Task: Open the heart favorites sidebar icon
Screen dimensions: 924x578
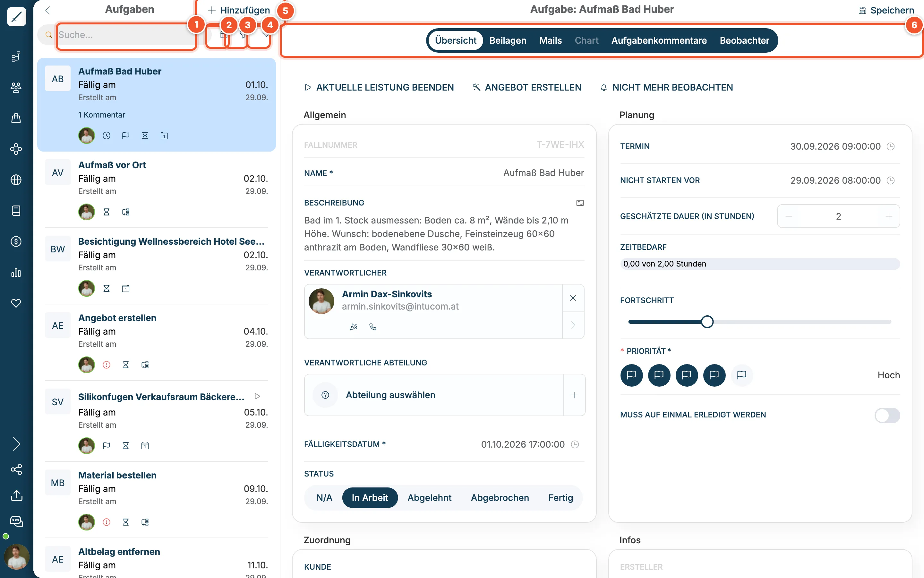Action: click(x=16, y=303)
